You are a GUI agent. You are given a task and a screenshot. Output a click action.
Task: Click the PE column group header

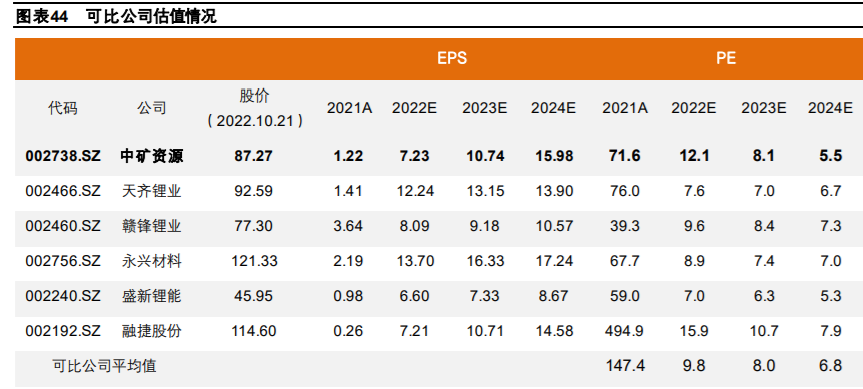(x=726, y=58)
